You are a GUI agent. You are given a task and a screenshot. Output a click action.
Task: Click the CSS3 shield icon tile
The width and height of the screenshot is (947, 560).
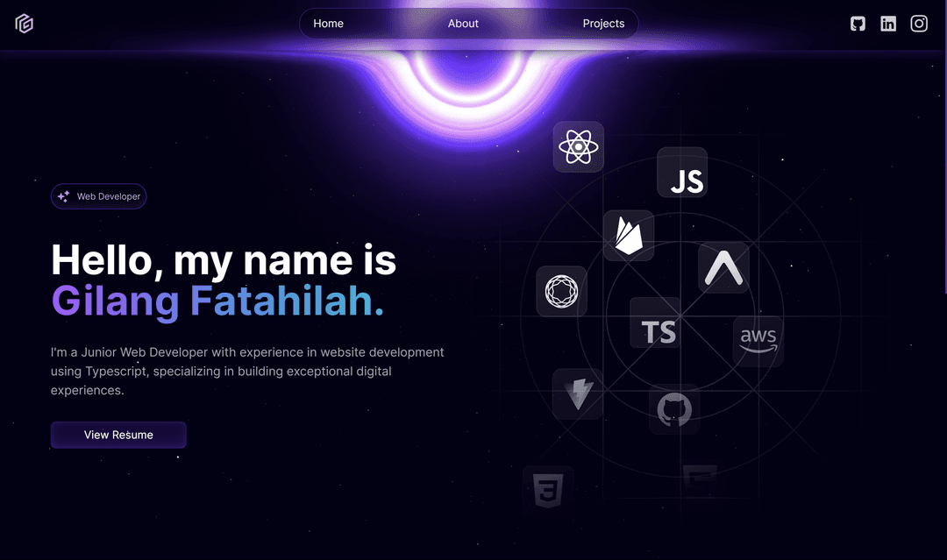pos(548,490)
